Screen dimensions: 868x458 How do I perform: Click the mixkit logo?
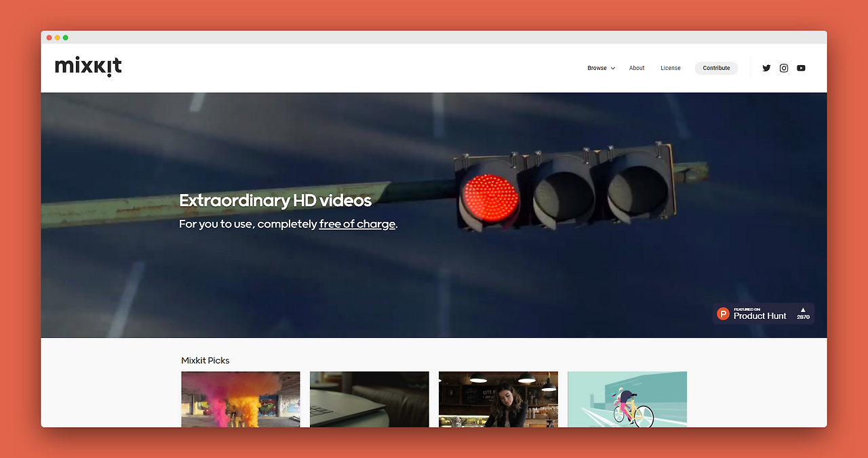point(88,66)
